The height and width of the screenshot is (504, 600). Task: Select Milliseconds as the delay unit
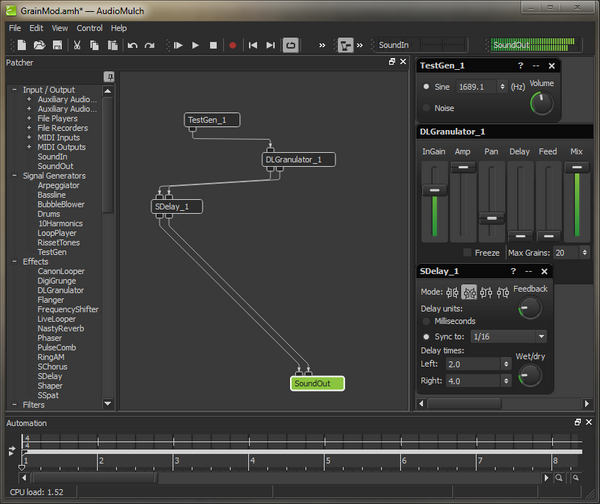(x=426, y=321)
